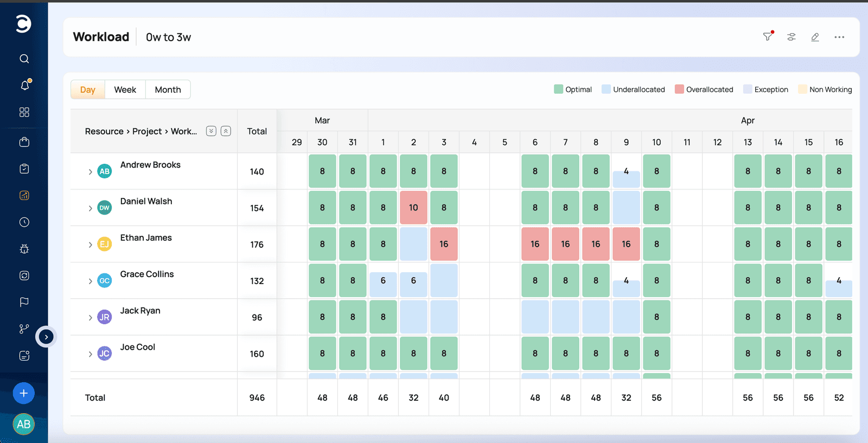Image resolution: width=868 pixels, height=443 pixels.
Task: Expand the sidebar with the arrow button
Action: (46, 337)
